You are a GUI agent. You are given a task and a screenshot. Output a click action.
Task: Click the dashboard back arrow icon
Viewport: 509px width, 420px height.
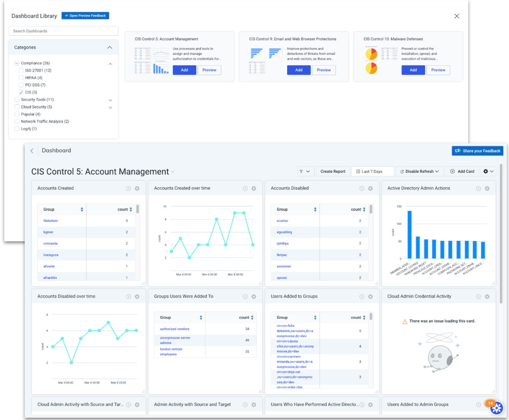32,151
